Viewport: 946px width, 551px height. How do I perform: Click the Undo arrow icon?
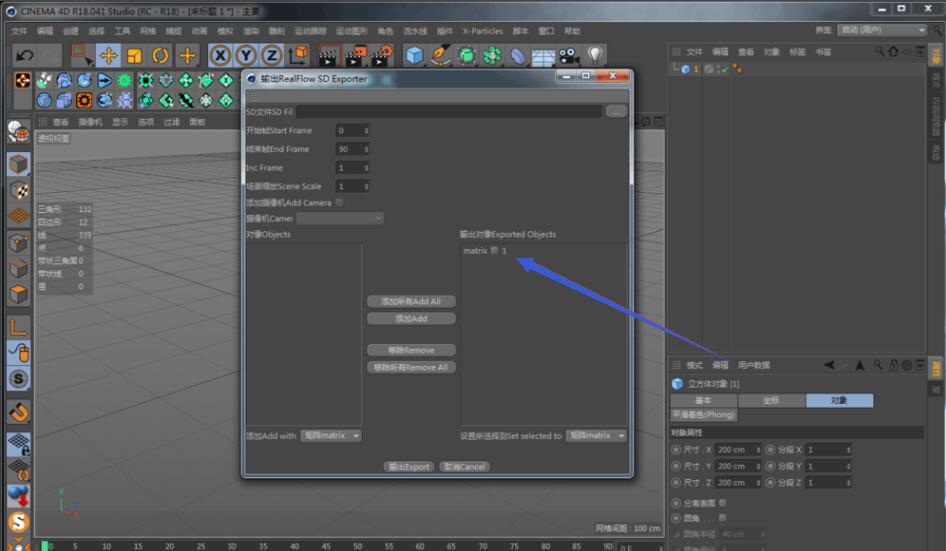point(24,56)
